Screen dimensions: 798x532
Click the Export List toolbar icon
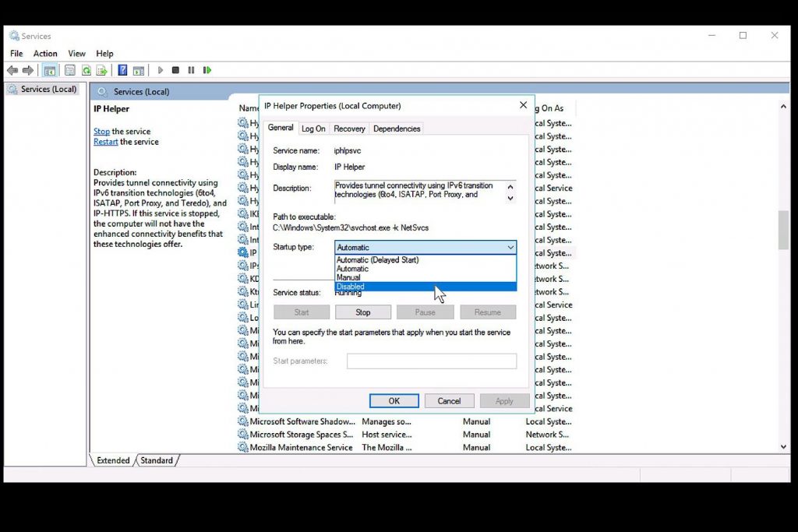click(x=101, y=70)
